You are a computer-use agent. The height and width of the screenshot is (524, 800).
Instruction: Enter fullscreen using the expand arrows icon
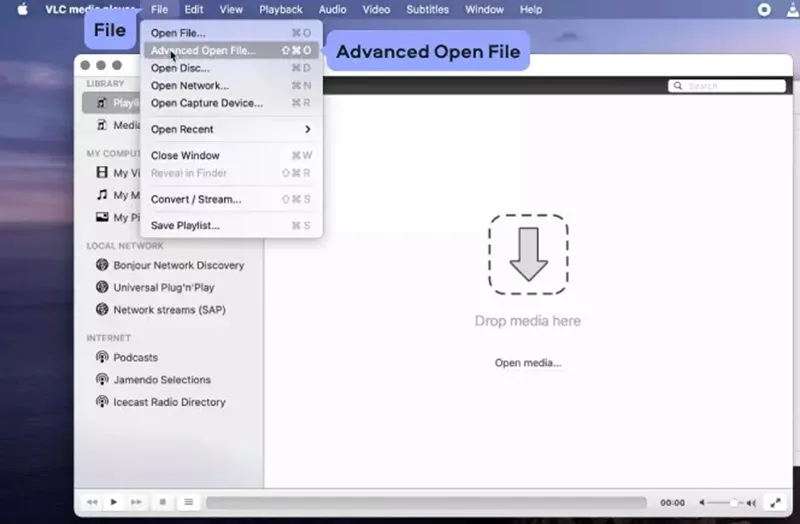point(776,503)
